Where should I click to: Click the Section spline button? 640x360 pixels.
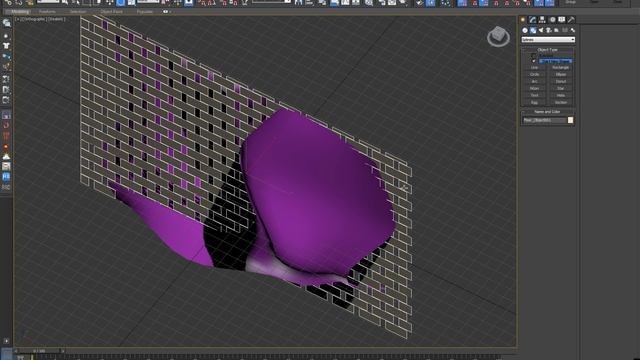[561, 102]
